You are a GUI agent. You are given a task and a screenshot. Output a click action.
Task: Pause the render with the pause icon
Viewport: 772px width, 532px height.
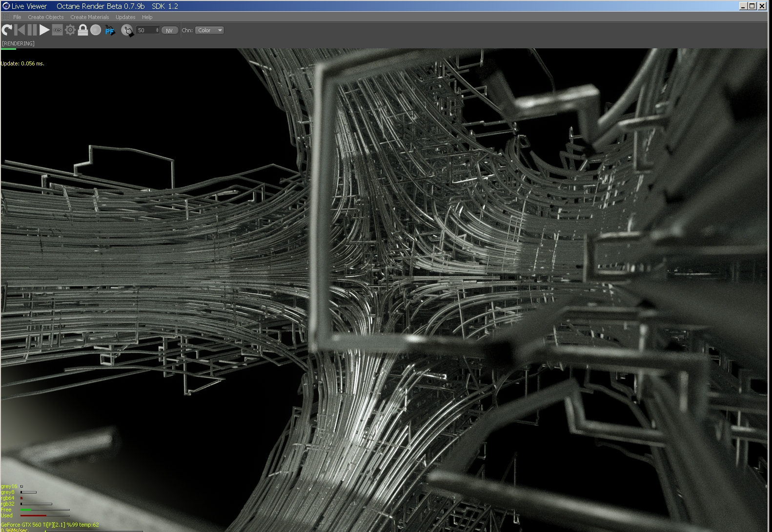[x=32, y=30]
